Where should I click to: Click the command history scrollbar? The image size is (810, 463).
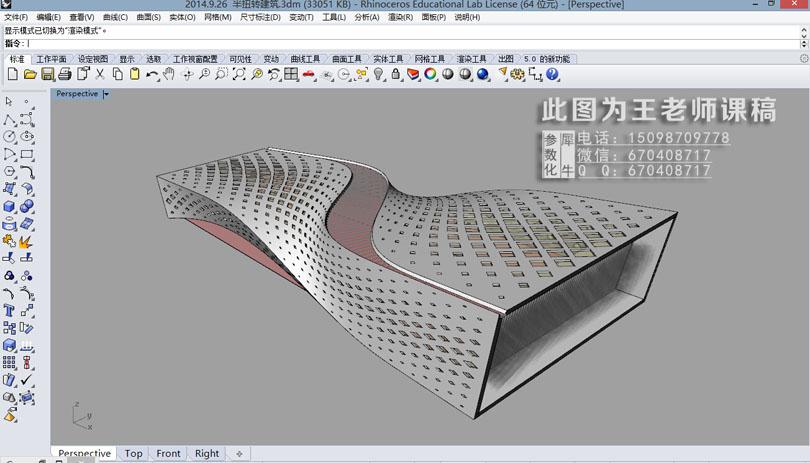pos(804,32)
